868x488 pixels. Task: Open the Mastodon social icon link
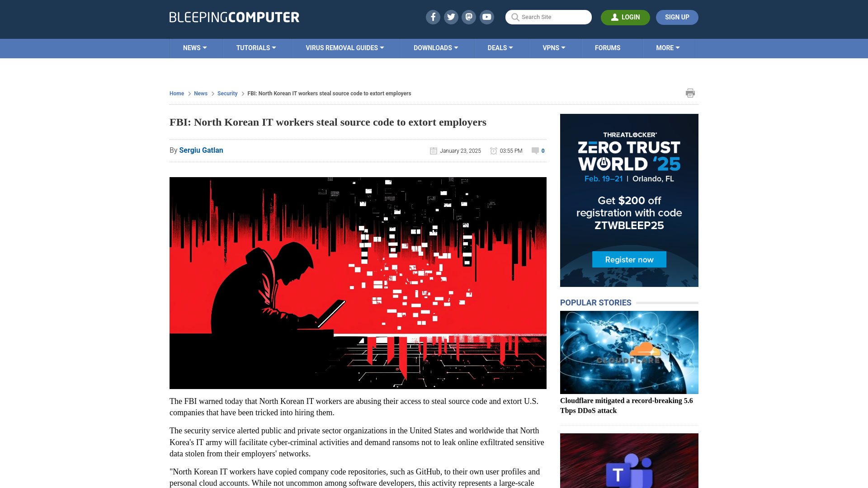point(469,17)
